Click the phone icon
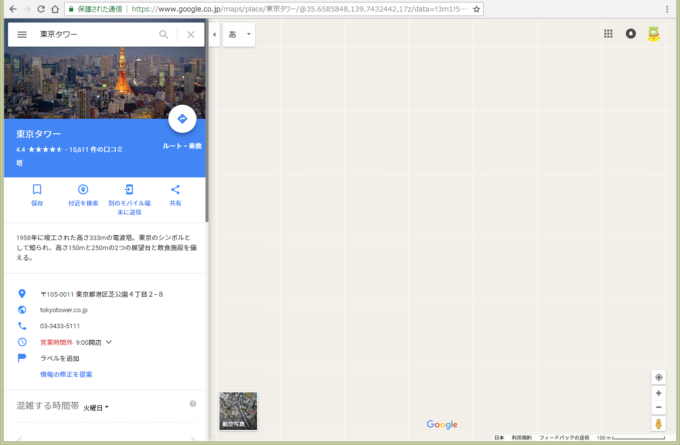680x445 pixels. [22, 326]
